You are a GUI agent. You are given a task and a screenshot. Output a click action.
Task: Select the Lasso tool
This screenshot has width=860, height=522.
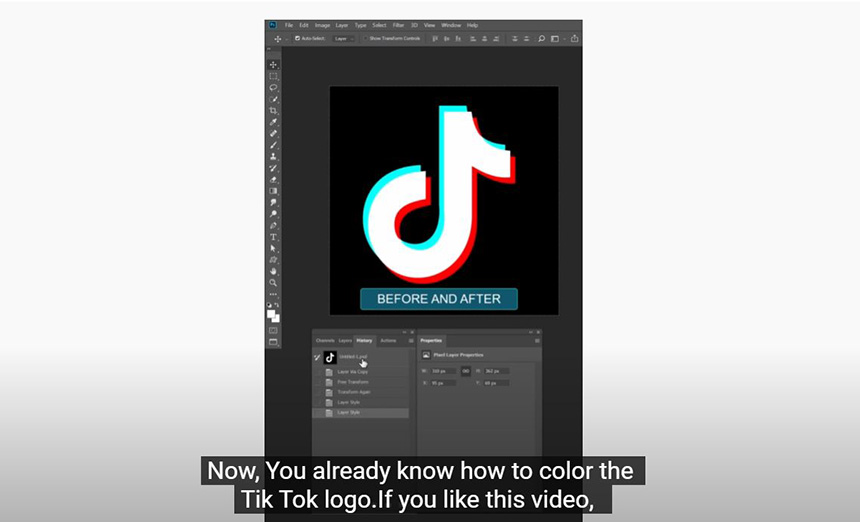(x=273, y=88)
